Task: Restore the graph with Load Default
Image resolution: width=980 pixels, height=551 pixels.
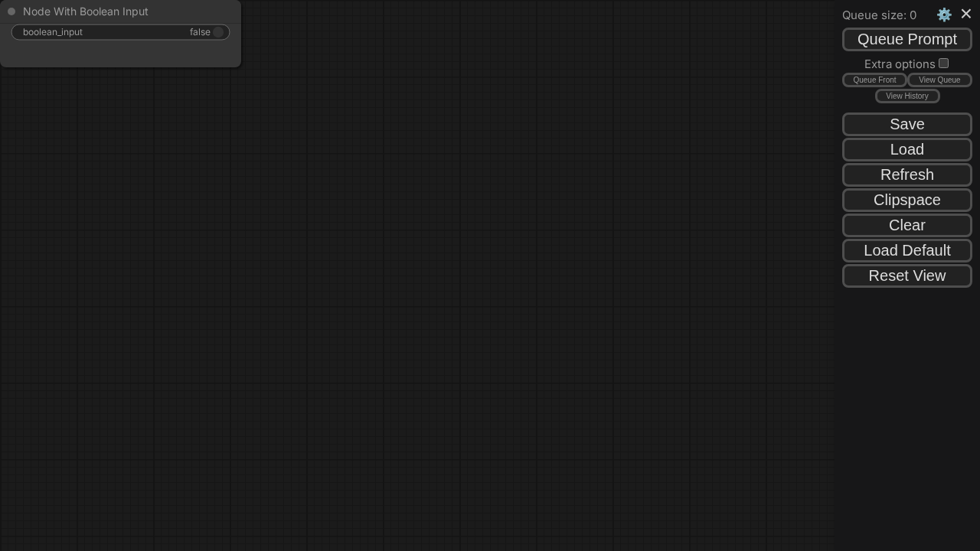Action: click(x=907, y=250)
